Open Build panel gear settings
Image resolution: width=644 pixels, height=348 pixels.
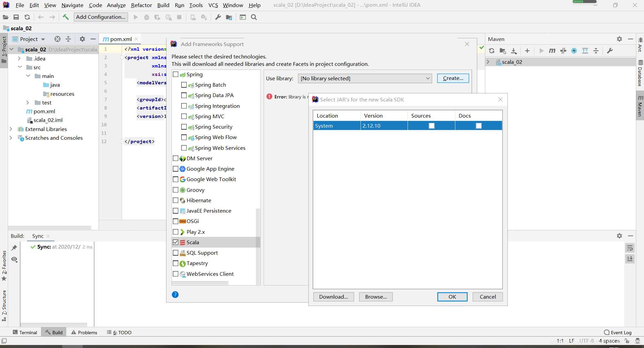pyautogui.click(x=619, y=236)
